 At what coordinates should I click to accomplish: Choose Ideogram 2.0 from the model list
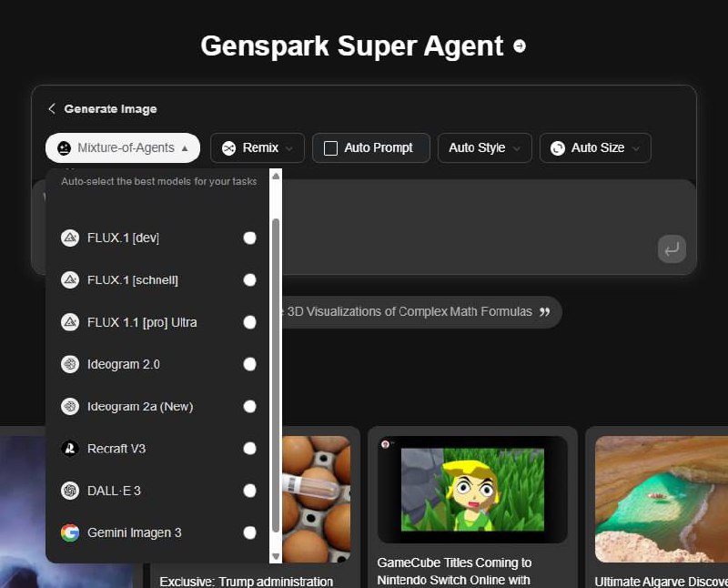(157, 364)
